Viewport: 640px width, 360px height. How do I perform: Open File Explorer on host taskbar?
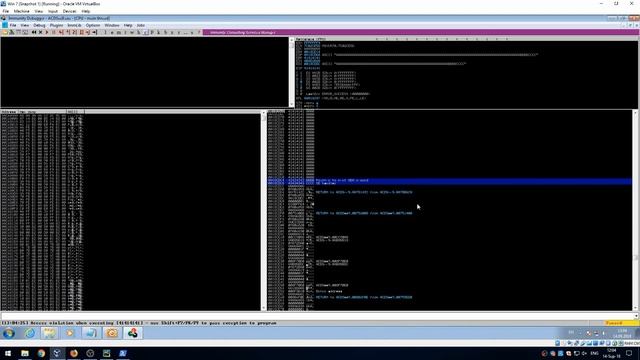pos(25,353)
